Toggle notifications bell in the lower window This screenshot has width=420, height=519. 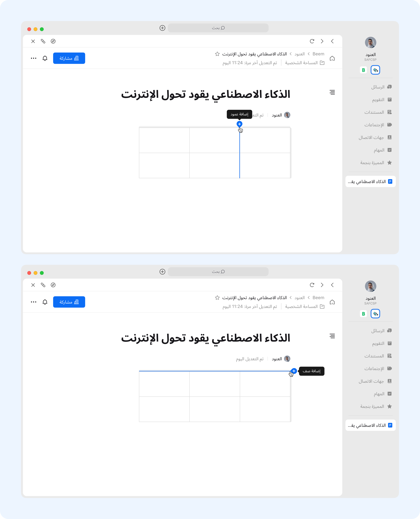[45, 302]
